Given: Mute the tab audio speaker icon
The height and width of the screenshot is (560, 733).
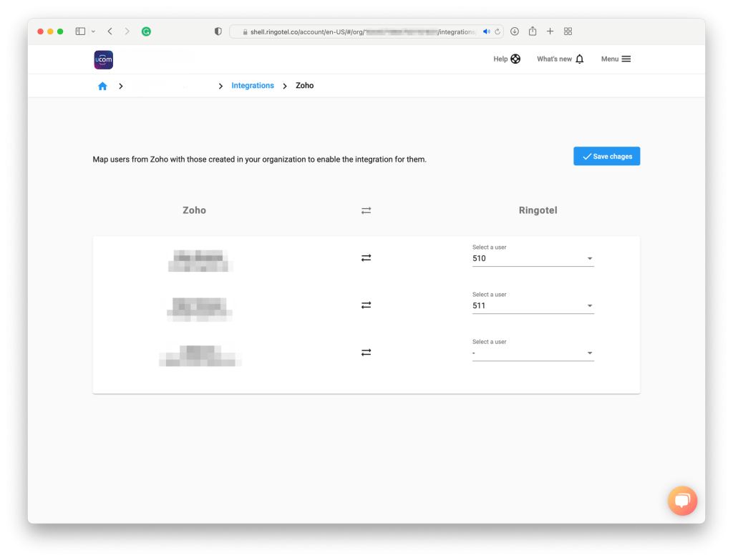Looking at the screenshot, I should [x=487, y=31].
